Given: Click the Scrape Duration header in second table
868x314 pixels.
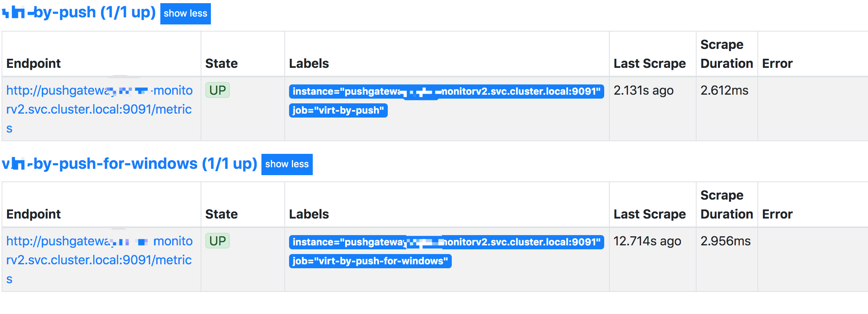Looking at the screenshot, I should 727,204.
